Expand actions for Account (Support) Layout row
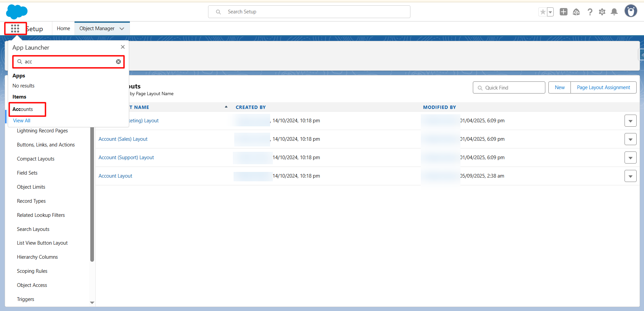This screenshot has width=644, height=311. [x=630, y=158]
